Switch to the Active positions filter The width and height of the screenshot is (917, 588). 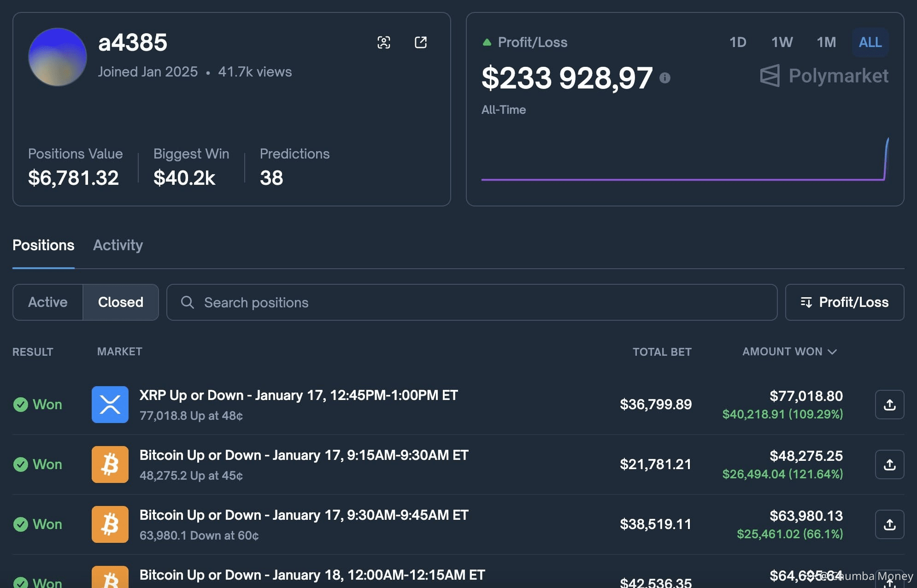[47, 302]
